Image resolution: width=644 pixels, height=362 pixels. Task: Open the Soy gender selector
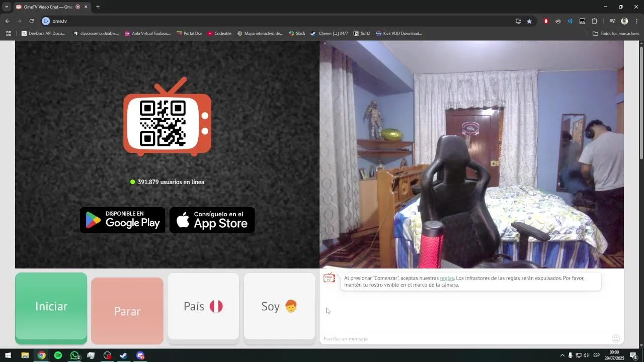pyautogui.click(x=279, y=307)
